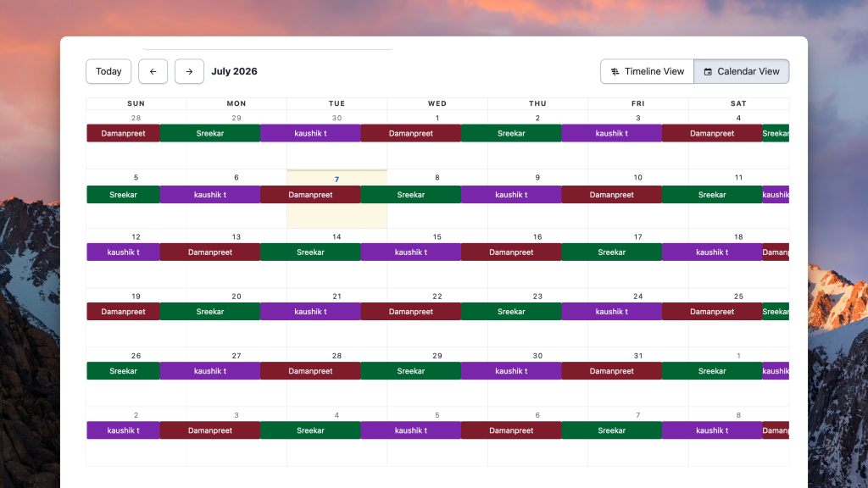Image resolution: width=868 pixels, height=488 pixels.
Task: Go to next month with right arrow
Action: point(189,71)
